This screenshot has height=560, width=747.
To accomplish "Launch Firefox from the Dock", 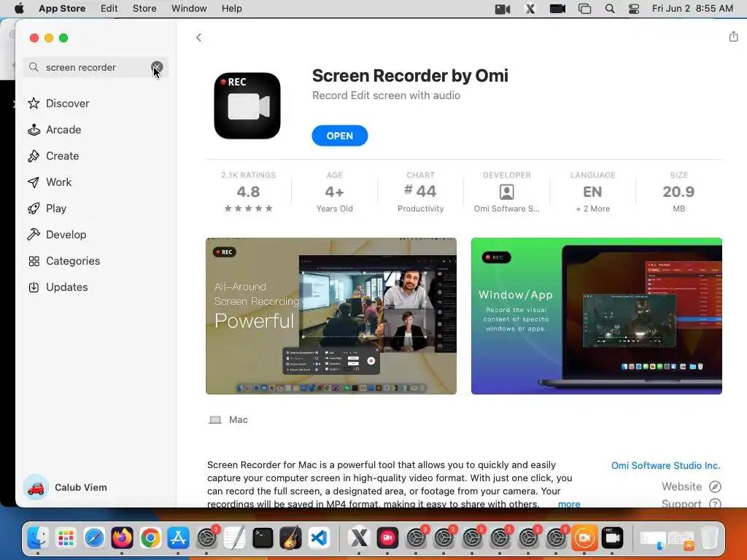I will 122,538.
